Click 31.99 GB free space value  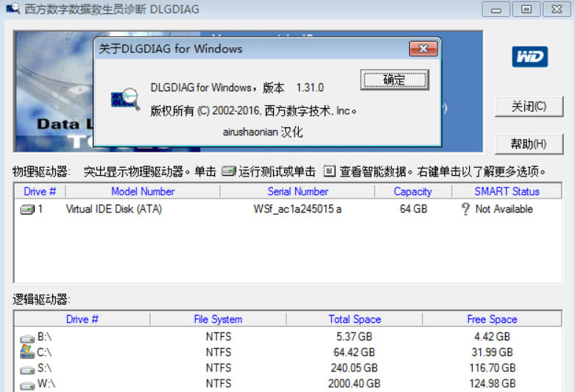(x=492, y=352)
